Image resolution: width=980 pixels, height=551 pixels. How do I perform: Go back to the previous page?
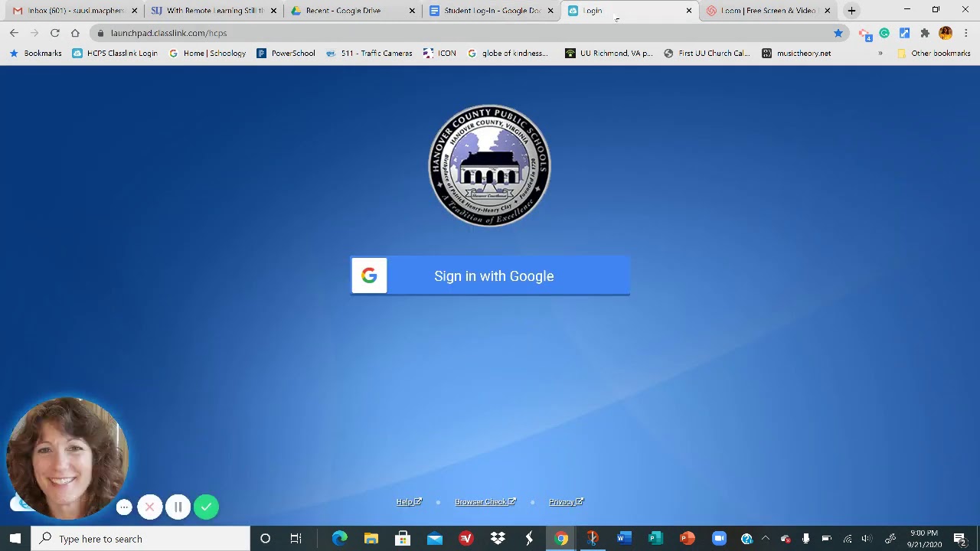tap(14, 33)
